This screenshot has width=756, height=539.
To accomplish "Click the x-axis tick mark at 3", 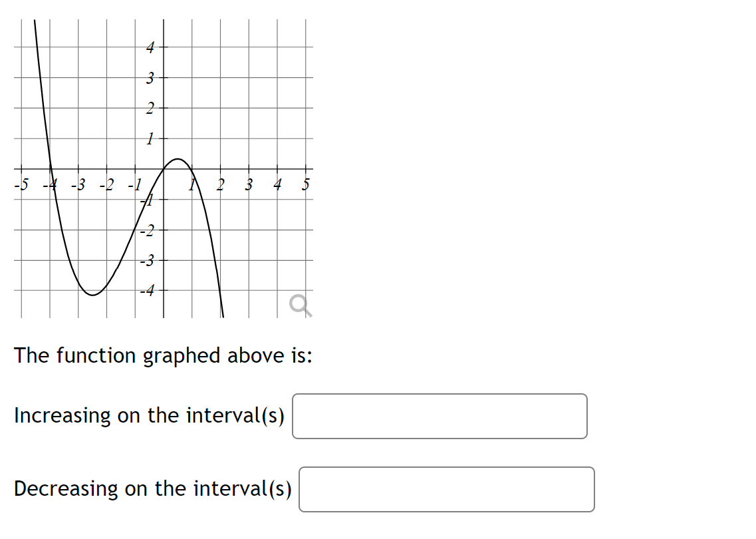I will (x=248, y=170).
